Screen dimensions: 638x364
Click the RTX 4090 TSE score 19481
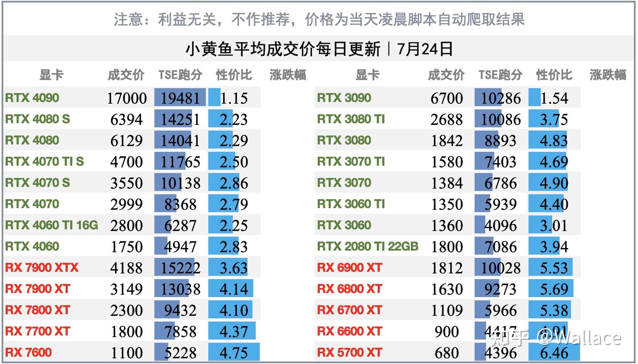click(x=180, y=98)
